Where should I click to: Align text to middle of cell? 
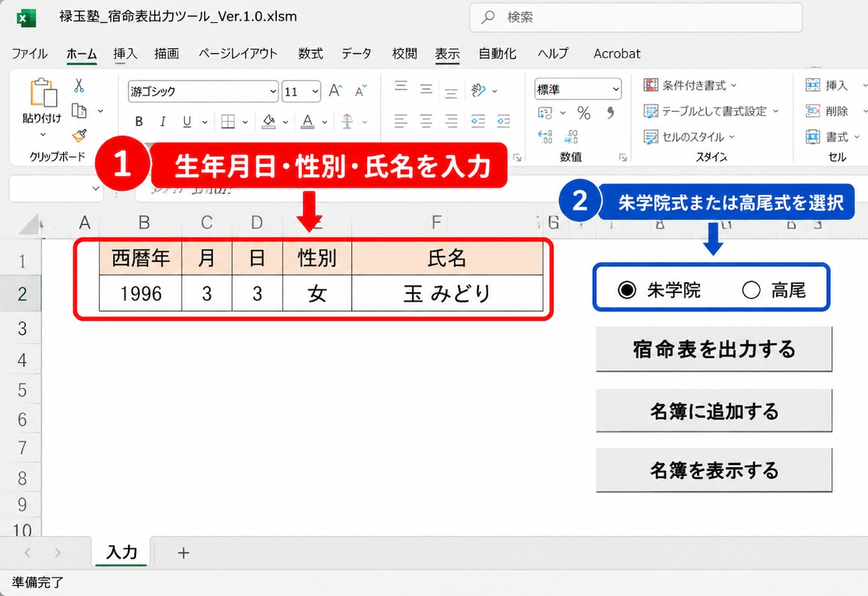coord(426,90)
